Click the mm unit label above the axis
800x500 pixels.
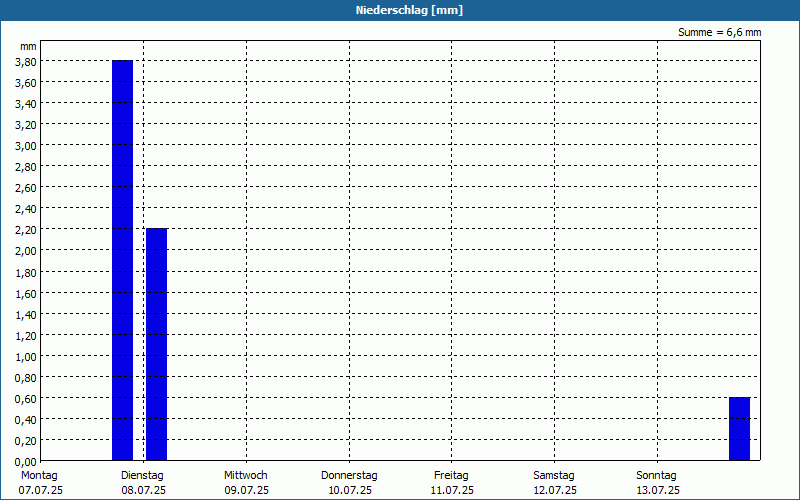pyautogui.click(x=28, y=46)
